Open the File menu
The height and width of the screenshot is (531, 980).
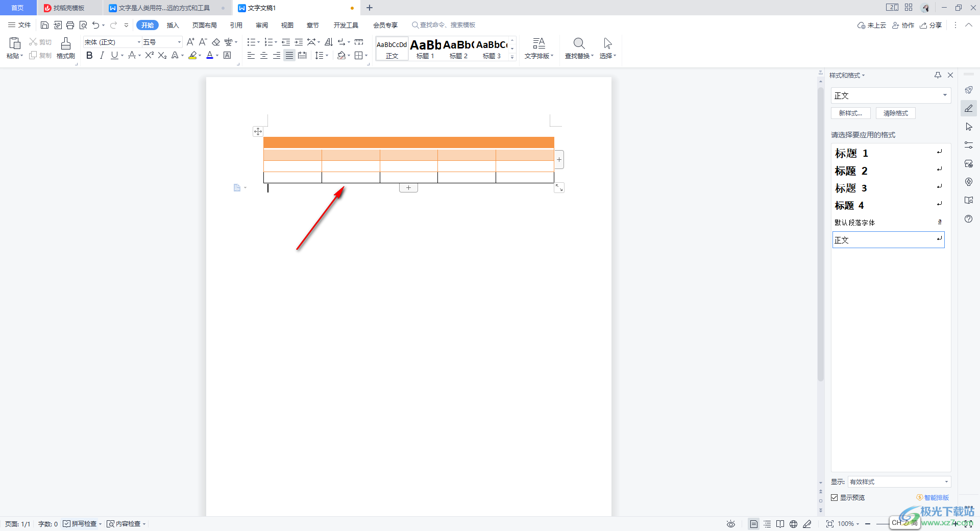[x=19, y=25]
